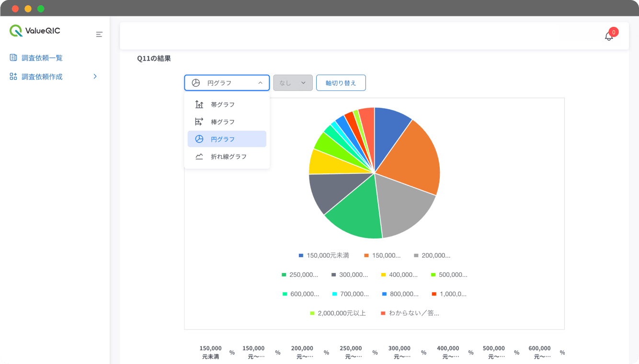The width and height of the screenshot is (639, 364).
Task: Open the なし dropdown
Action: point(293,83)
